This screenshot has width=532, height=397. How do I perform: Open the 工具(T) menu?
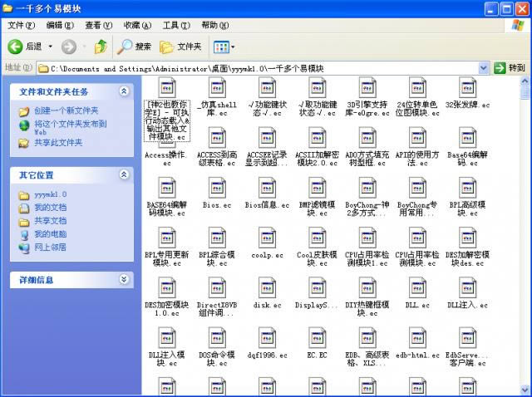point(176,26)
